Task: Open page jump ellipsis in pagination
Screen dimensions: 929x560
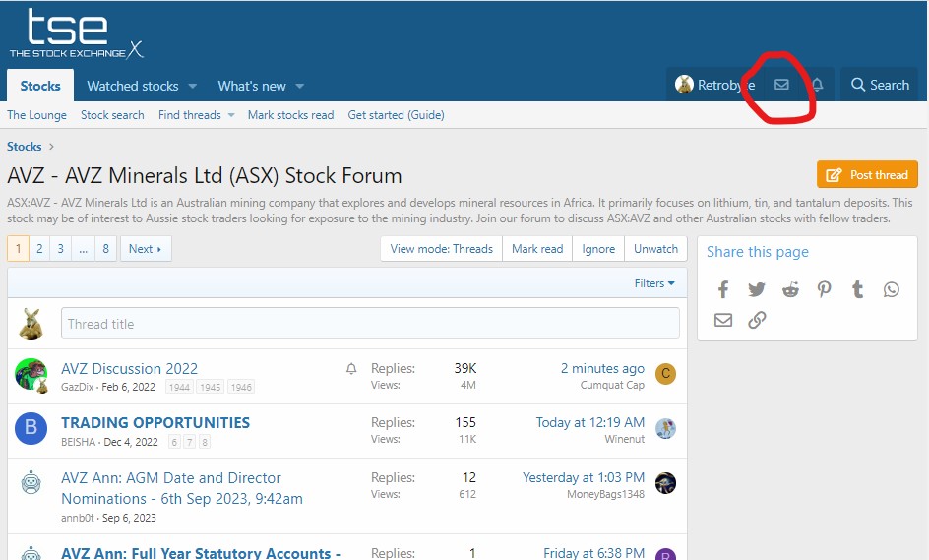Action: [x=84, y=249]
